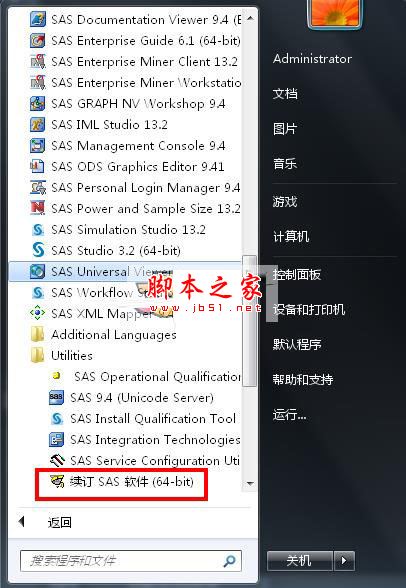Click the programs list scrollbar thumb

(x=250, y=321)
